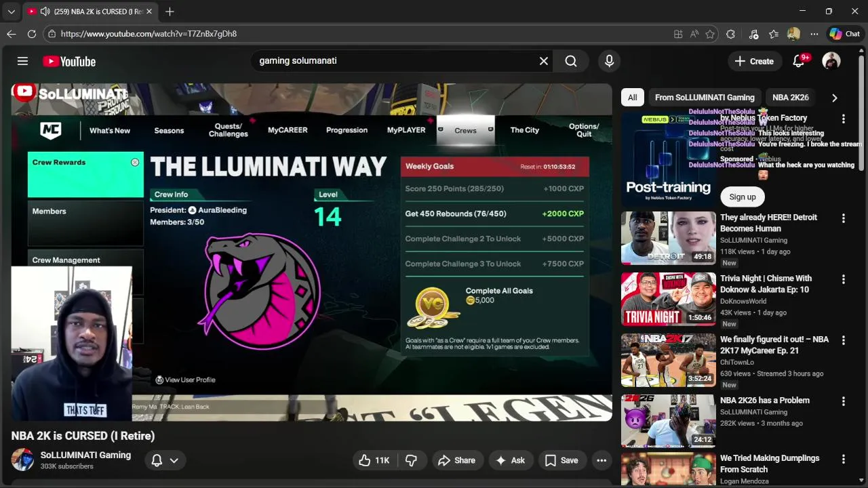Click the magnifier search button
The width and height of the screenshot is (868, 488).
[571, 61]
